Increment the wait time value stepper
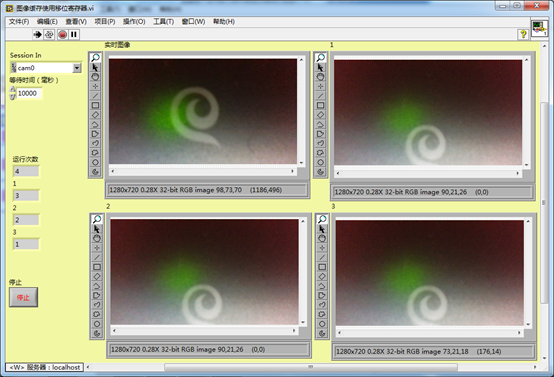554x377 pixels. click(x=13, y=90)
